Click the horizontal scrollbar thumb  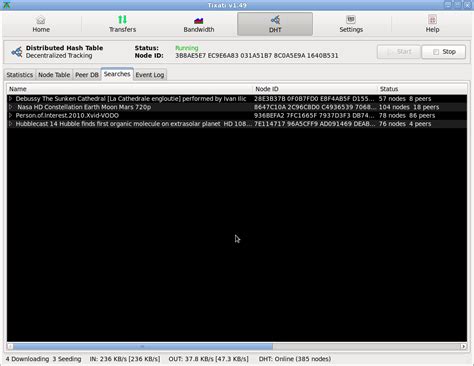[x=143, y=347]
